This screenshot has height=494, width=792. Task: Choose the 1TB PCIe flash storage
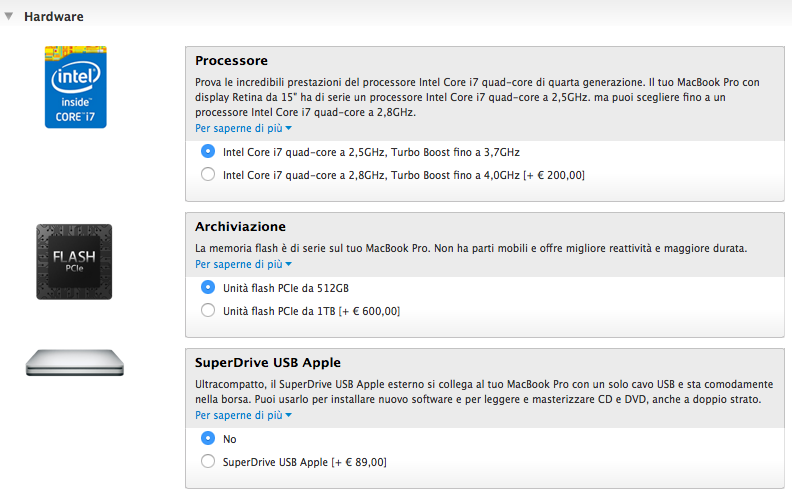208,310
